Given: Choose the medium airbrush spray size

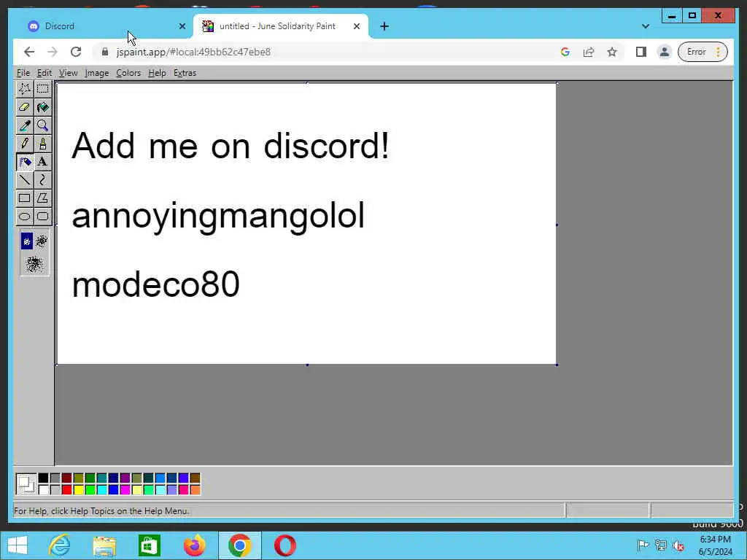Looking at the screenshot, I should [x=42, y=241].
